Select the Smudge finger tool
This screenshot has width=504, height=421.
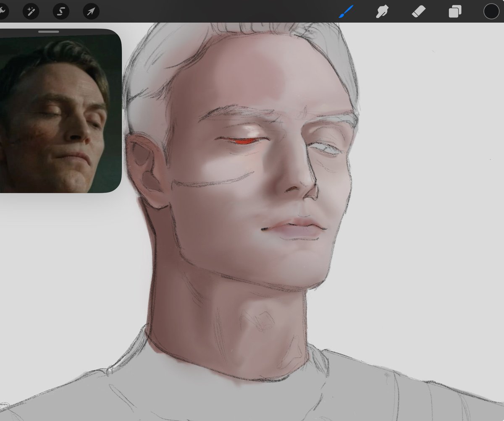pos(382,11)
